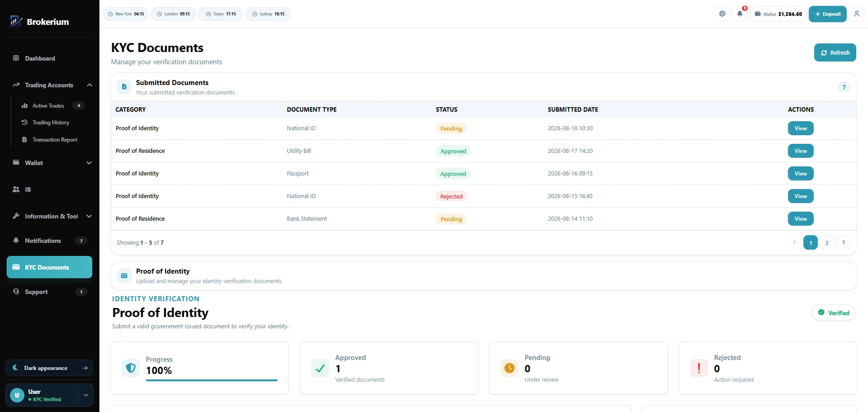Select page 1 button
The width and height of the screenshot is (868, 412).
coord(811,242)
